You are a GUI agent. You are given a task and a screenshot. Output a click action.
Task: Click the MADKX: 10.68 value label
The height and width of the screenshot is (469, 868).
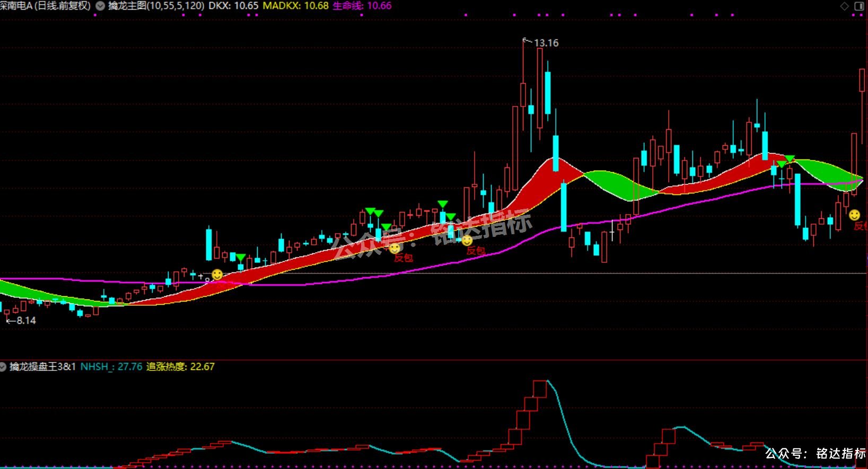pos(296,6)
